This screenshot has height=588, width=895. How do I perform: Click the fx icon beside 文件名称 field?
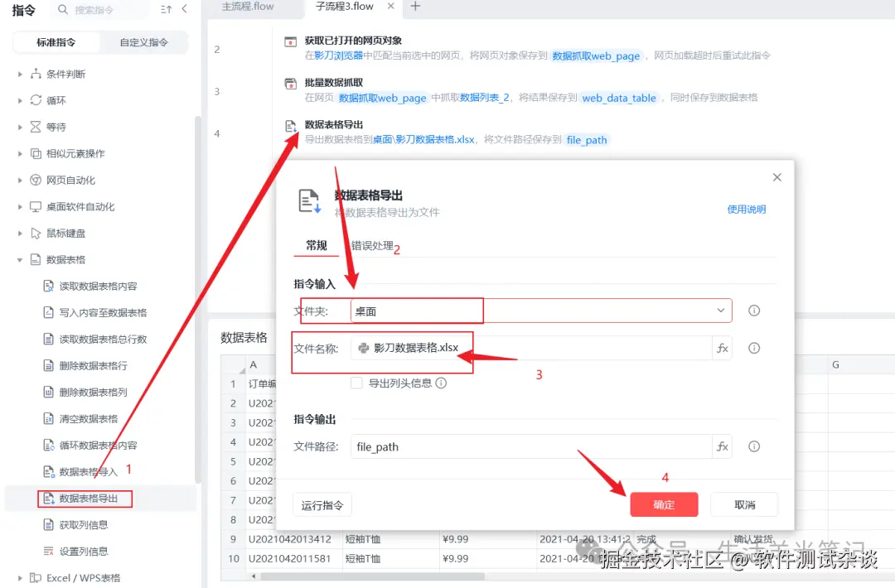(x=722, y=348)
